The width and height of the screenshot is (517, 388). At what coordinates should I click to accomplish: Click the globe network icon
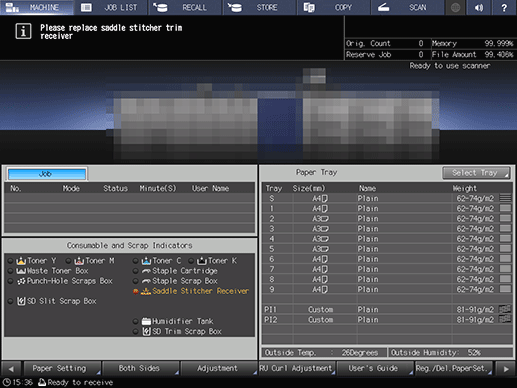[455, 7]
